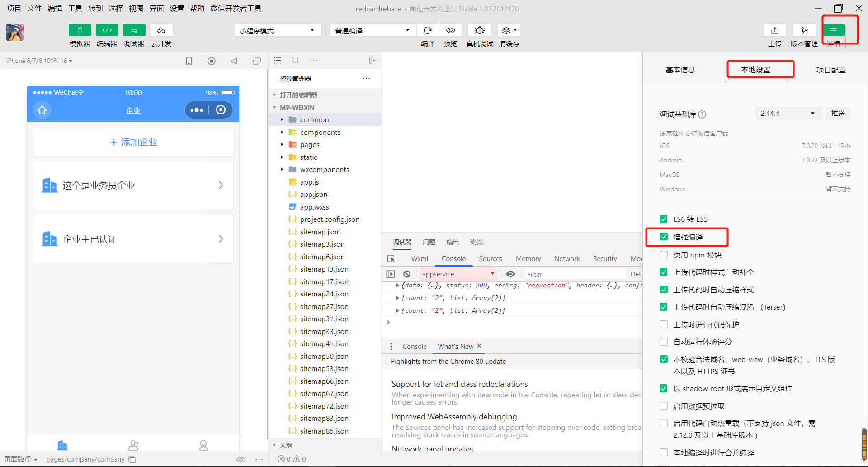Screen dimensions: 868x467
Task: Toggle 上传代码时自动压缩混淆 (Terser) checkbox
Action: pyautogui.click(x=664, y=307)
